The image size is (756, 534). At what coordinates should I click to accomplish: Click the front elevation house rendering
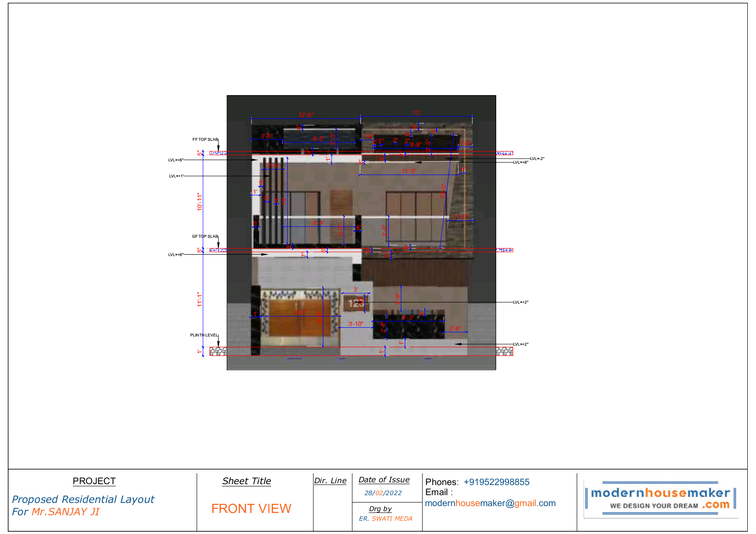361,233
